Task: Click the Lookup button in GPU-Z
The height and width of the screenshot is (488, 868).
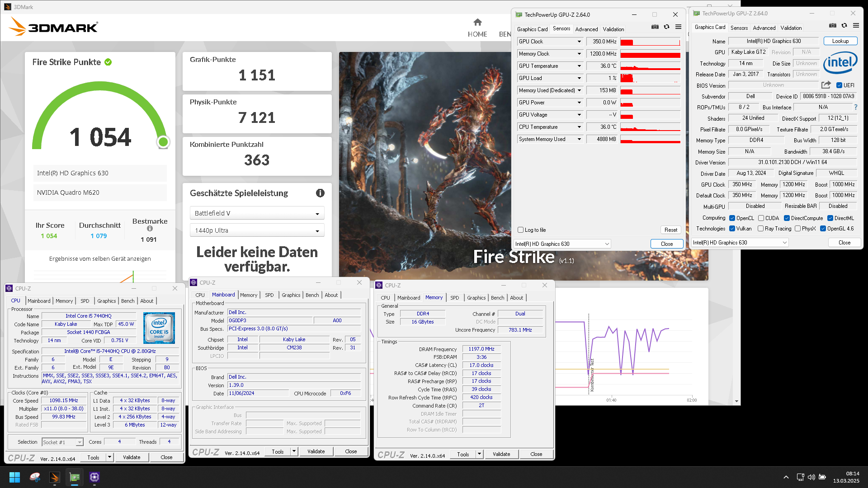Action: click(840, 41)
